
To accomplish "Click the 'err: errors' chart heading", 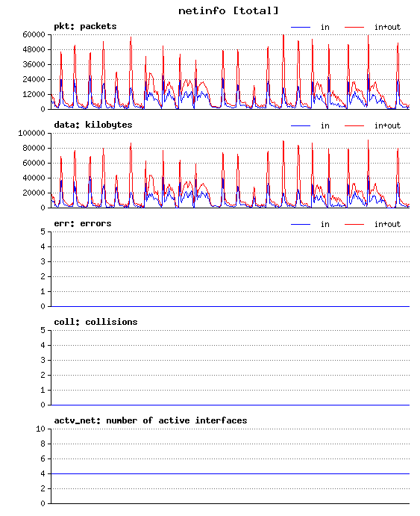I will click(x=83, y=223).
